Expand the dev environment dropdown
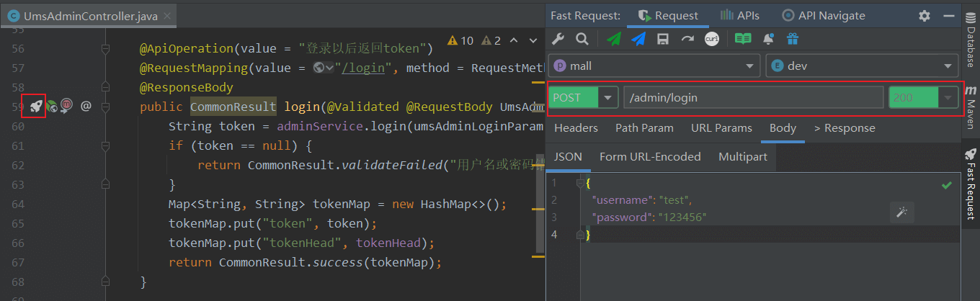The width and height of the screenshot is (980, 301). click(x=862, y=66)
